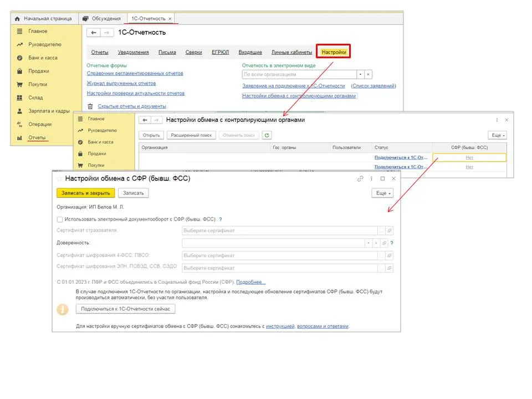
Task: Click Подключиться к 1С-Отчетности сейчас button
Action: 126,309
